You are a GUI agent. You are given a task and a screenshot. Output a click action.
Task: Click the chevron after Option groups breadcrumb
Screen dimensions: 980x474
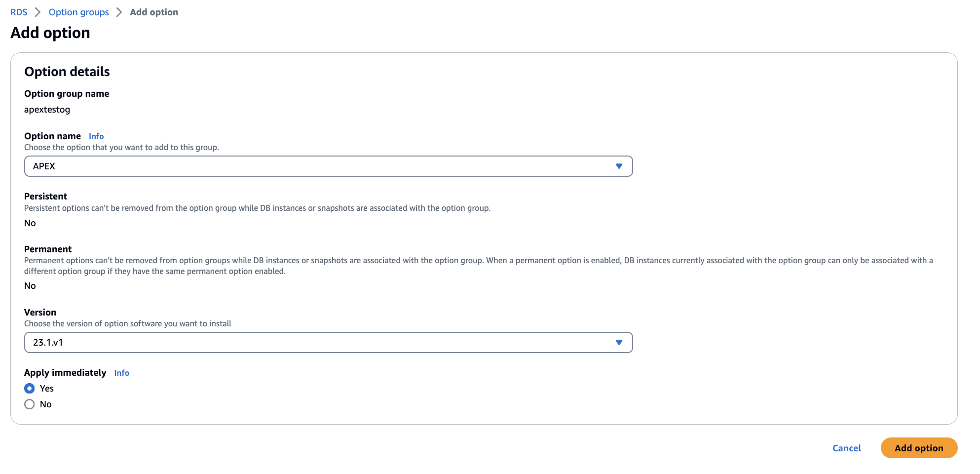tap(119, 12)
